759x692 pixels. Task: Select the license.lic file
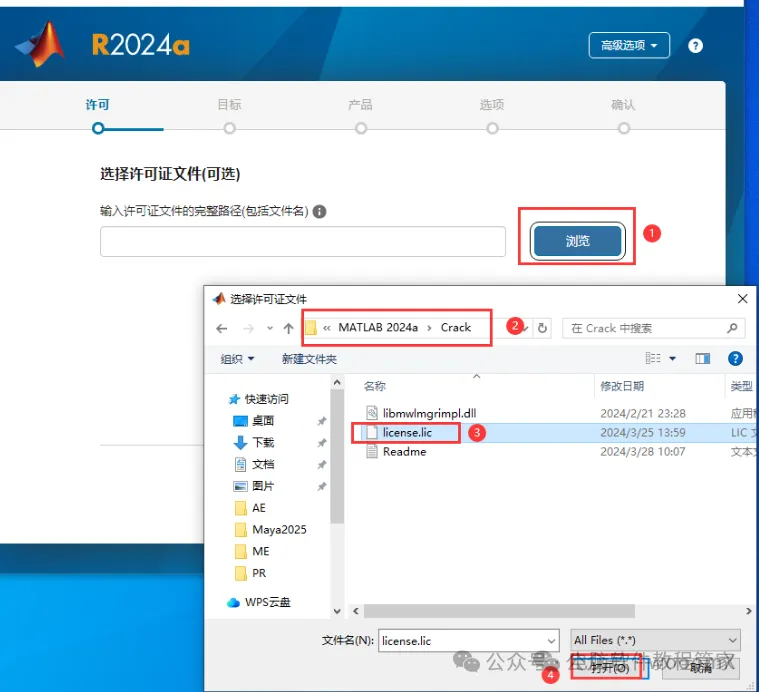point(407,433)
